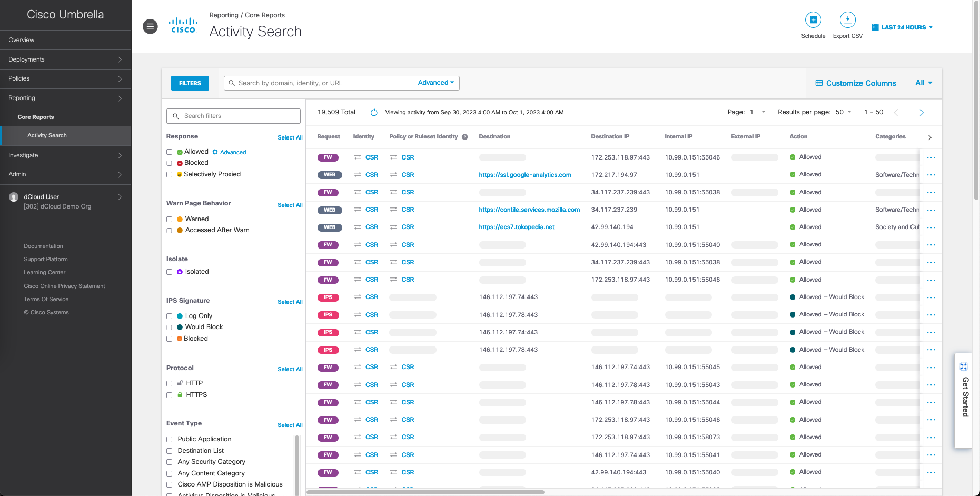Click the horizontal scrollbar under the table
980x496 pixels.
point(425,492)
